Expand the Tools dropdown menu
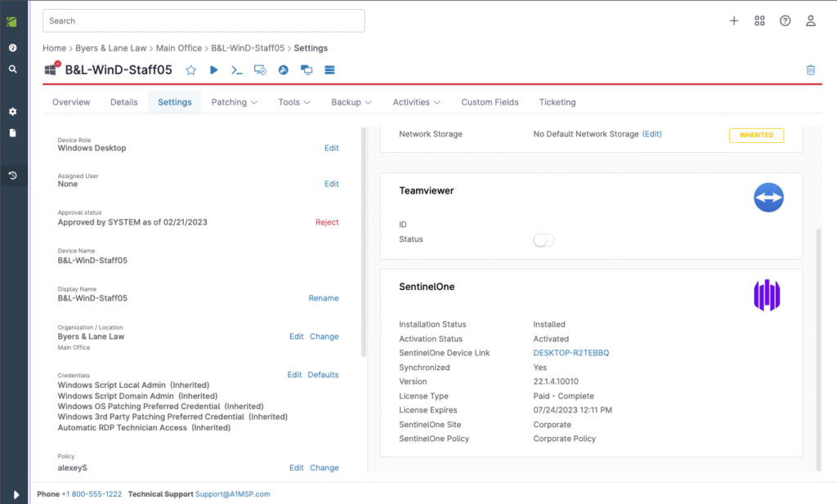This screenshot has height=504, width=837. (294, 102)
